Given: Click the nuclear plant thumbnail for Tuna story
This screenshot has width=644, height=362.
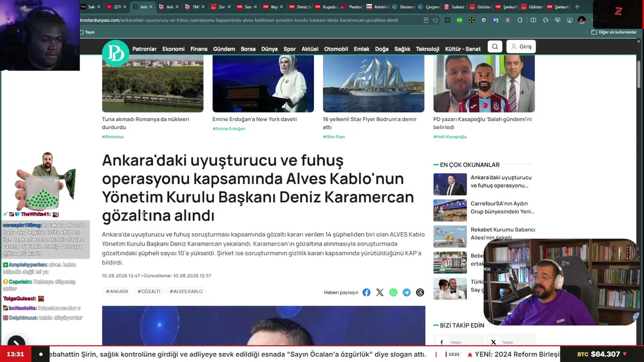Looking at the screenshot, I should [x=153, y=83].
